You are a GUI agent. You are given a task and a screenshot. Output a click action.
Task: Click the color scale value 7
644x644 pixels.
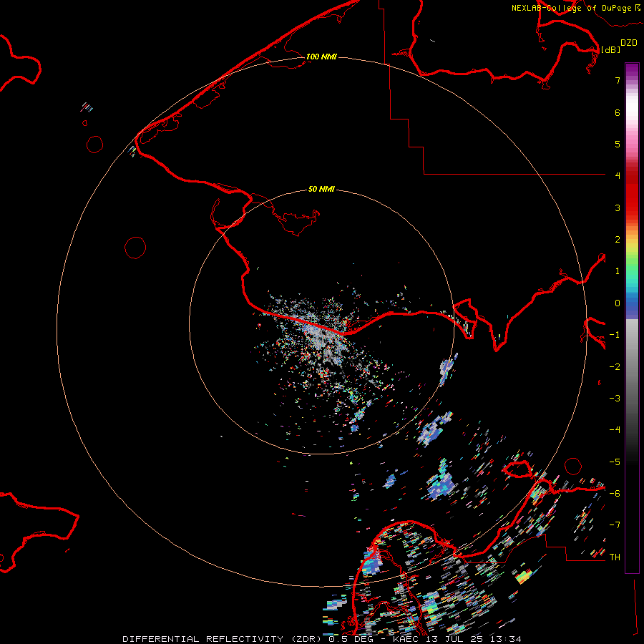(618, 80)
